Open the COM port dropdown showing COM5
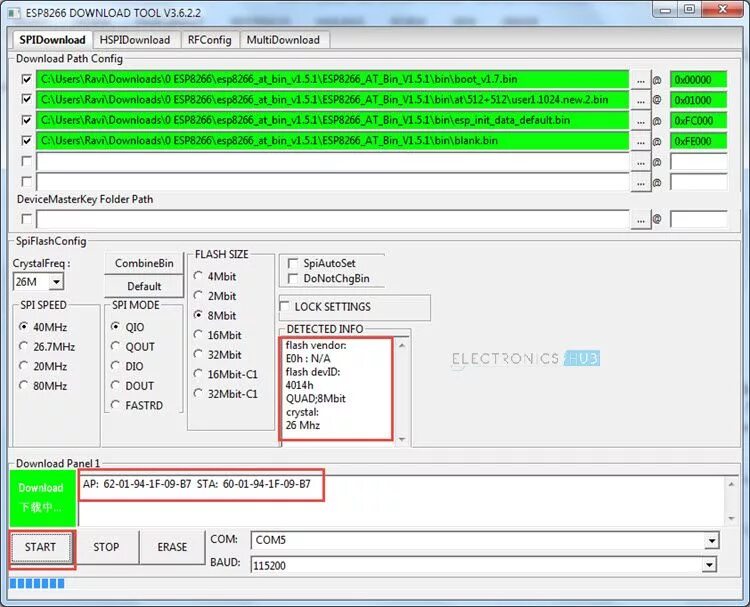 click(x=711, y=541)
